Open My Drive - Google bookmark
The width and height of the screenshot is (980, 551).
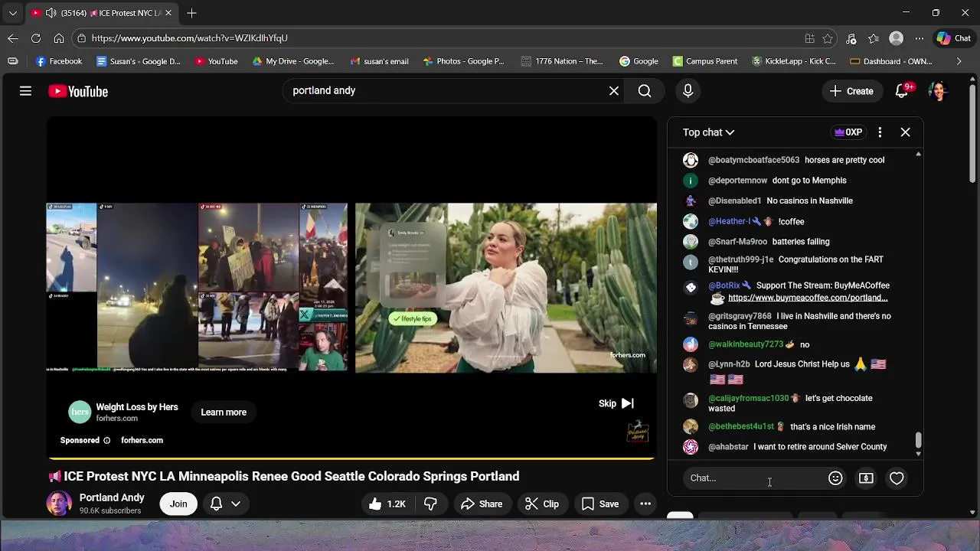[x=293, y=61]
